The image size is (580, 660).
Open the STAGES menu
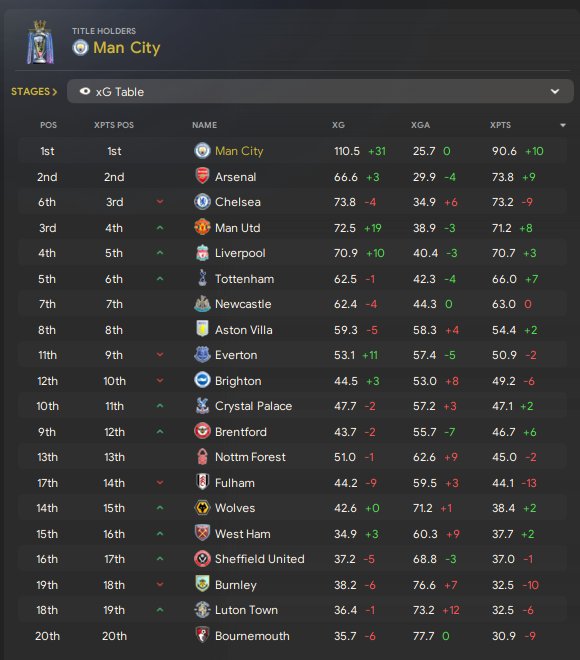pos(34,91)
